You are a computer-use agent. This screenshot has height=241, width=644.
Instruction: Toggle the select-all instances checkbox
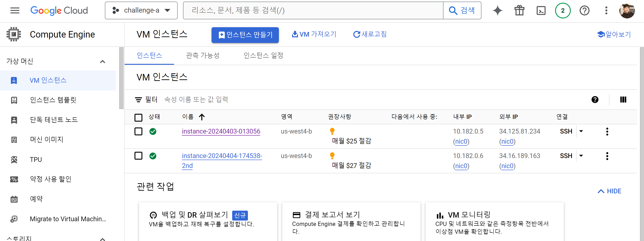pos(138,117)
